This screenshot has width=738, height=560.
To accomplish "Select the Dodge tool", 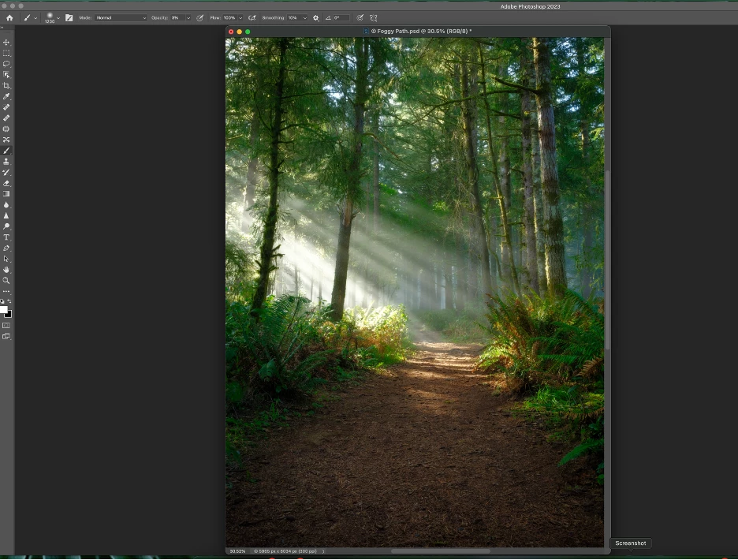I will pyautogui.click(x=6, y=226).
